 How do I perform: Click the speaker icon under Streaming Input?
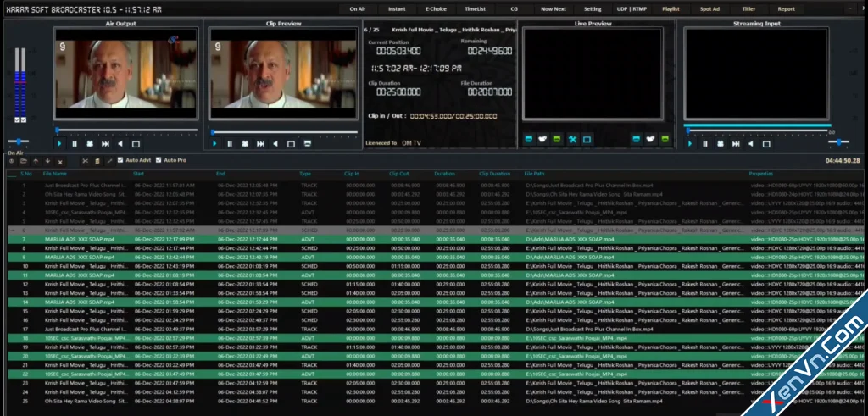pyautogui.click(x=751, y=144)
